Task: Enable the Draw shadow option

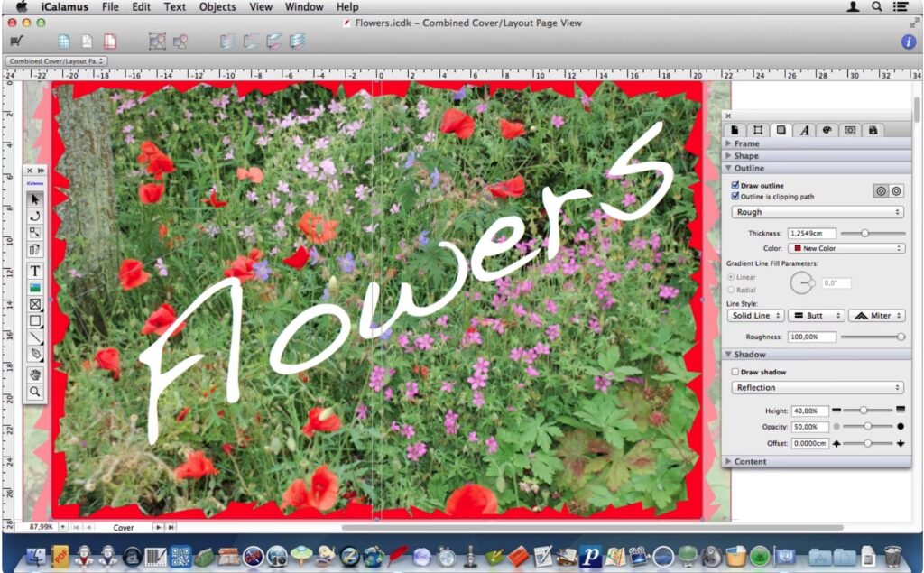Action: 735,371
